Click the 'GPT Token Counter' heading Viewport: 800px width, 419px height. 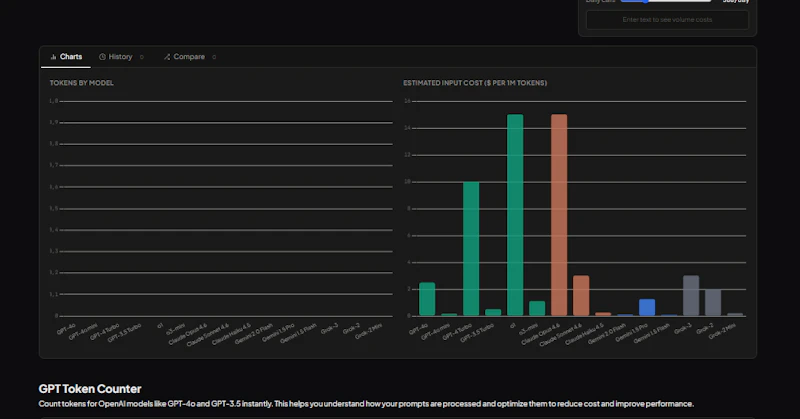click(x=90, y=389)
